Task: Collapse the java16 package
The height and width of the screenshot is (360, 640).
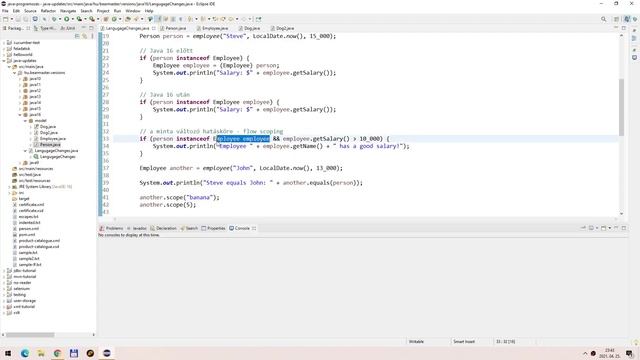Action: pos(20,115)
